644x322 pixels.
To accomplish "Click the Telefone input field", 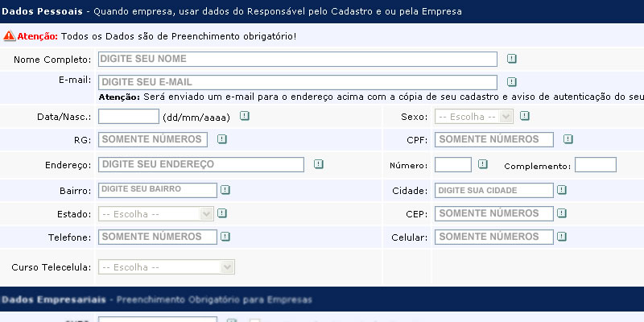I will [x=158, y=237].
